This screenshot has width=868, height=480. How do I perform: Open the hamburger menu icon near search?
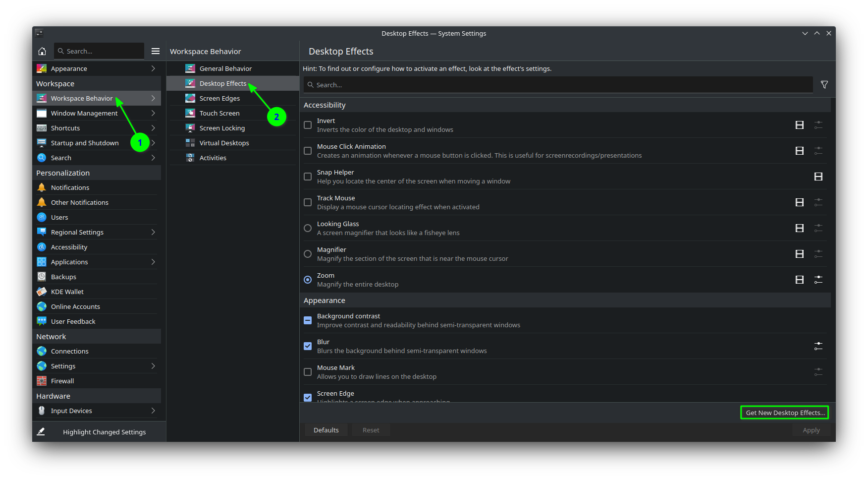tap(155, 51)
